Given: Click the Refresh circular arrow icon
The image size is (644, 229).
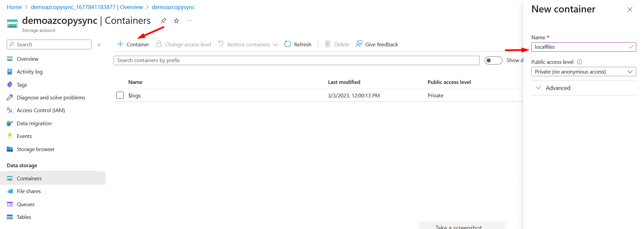Looking at the screenshot, I should click(x=288, y=44).
